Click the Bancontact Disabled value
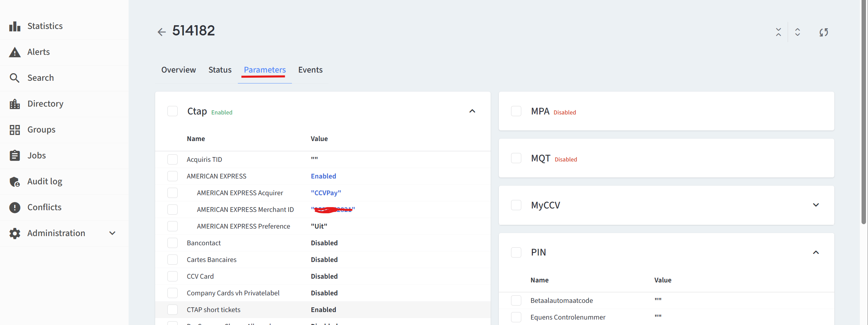Screen dimensions: 868x325 coord(324,243)
